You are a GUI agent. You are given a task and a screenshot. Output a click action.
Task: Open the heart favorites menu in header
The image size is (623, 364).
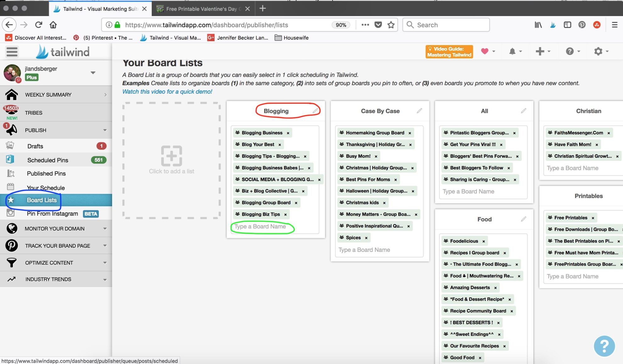tap(488, 51)
